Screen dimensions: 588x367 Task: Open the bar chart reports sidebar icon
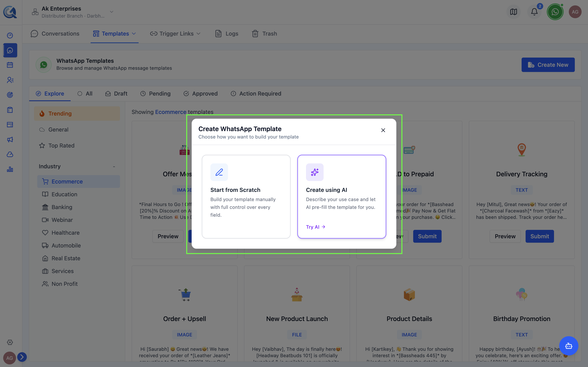10,169
